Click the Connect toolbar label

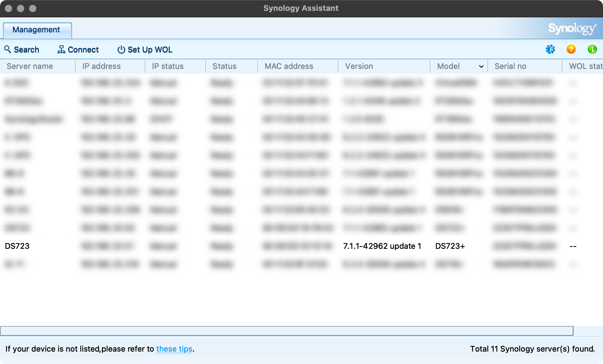[x=83, y=50]
